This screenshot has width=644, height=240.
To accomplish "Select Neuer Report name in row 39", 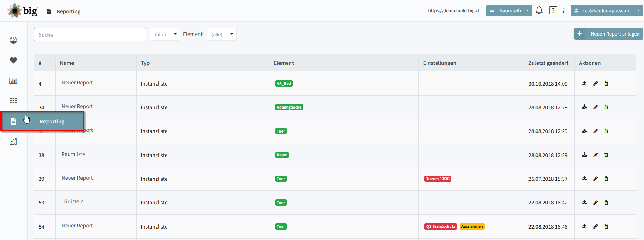I will [77, 178].
